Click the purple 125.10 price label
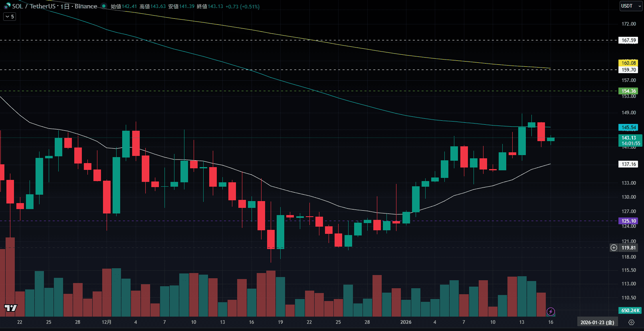644x331 pixels. 628,221
